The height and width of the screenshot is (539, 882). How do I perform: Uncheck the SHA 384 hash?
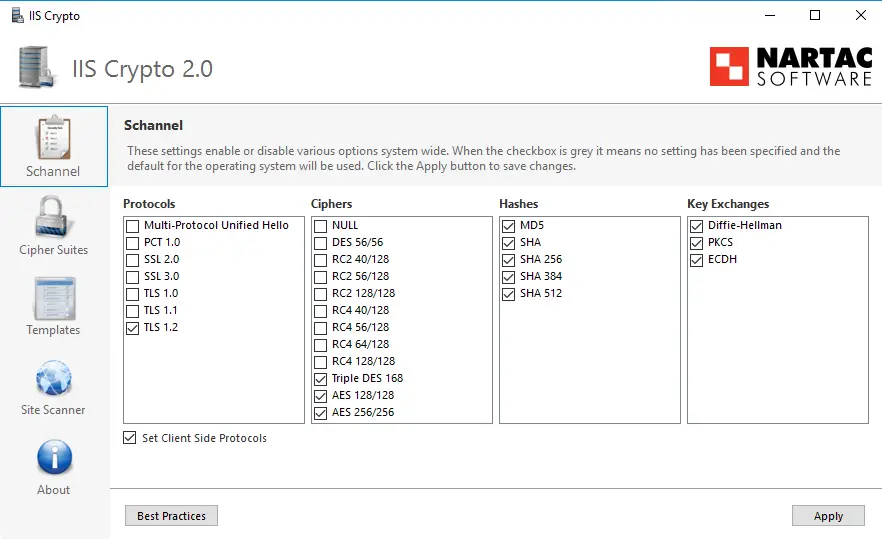pos(508,277)
